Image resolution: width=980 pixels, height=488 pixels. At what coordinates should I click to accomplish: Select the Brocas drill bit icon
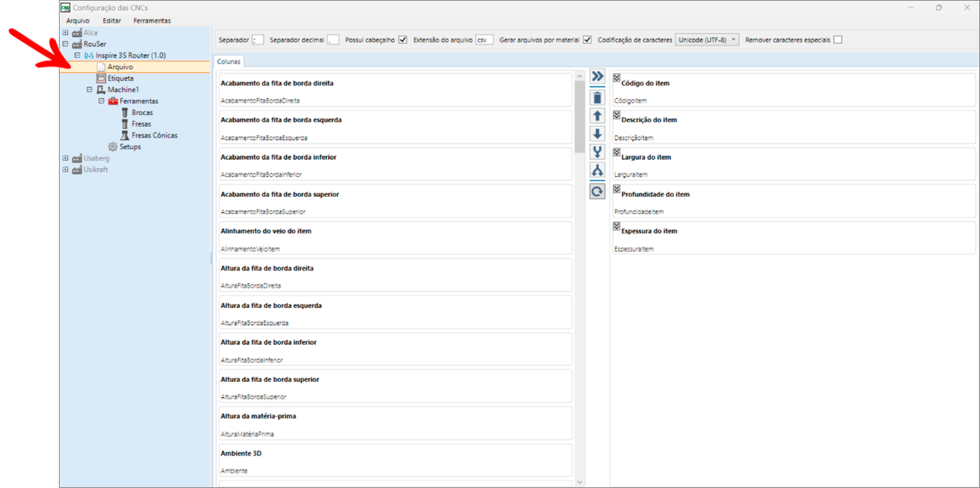point(125,112)
